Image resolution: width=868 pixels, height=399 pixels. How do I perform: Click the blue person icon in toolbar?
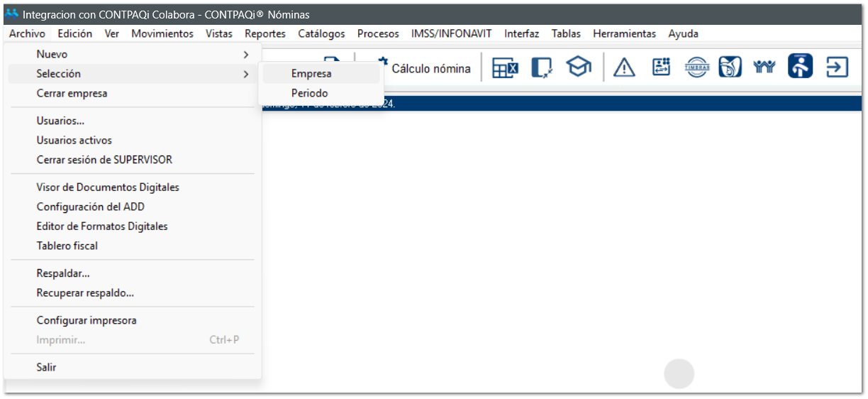click(x=801, y=66)
